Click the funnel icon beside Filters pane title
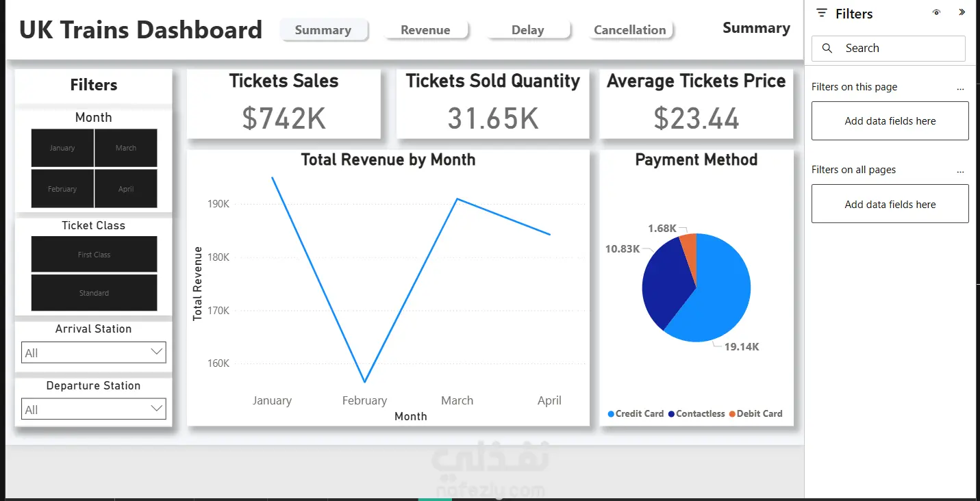The width and height of the screenshot is (980, 501). point(822,14)
